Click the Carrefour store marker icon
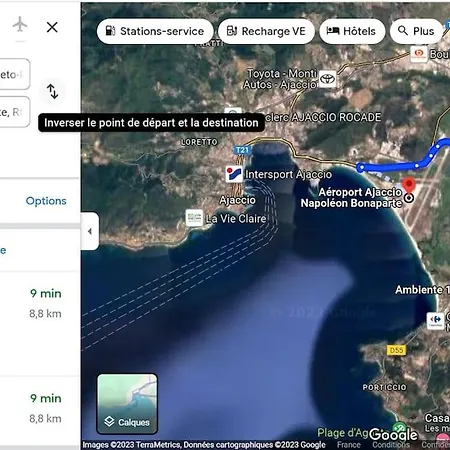 click(x=435, y=321)
